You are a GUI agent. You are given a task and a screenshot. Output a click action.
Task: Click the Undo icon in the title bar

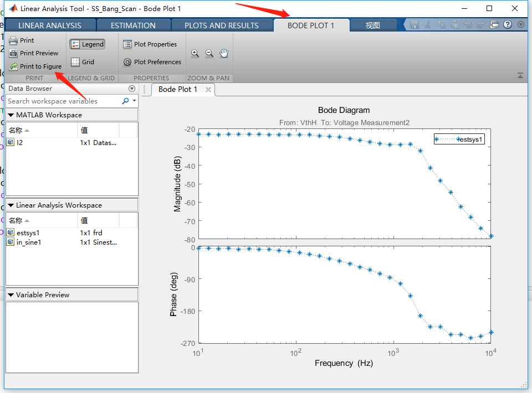[x=468, y=24]
